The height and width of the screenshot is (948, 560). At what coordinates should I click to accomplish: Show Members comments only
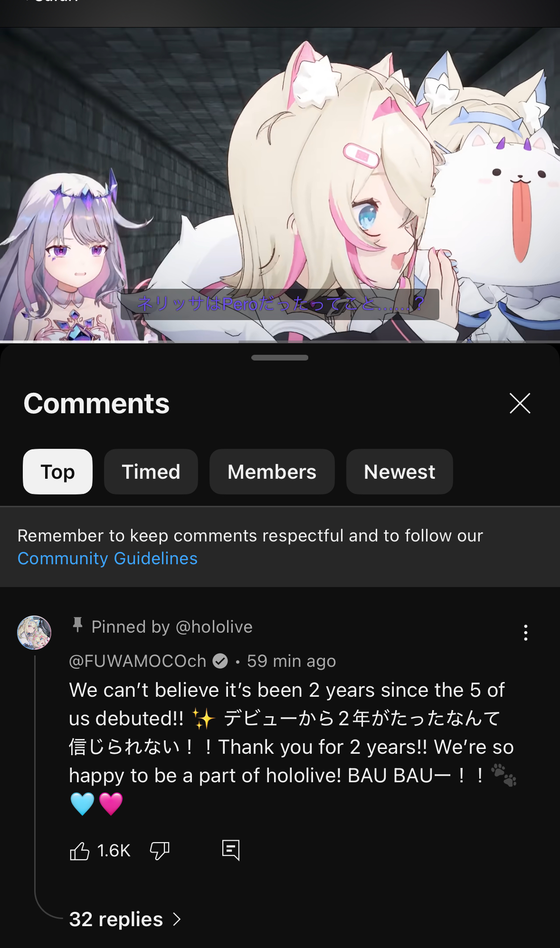point(272,472)
